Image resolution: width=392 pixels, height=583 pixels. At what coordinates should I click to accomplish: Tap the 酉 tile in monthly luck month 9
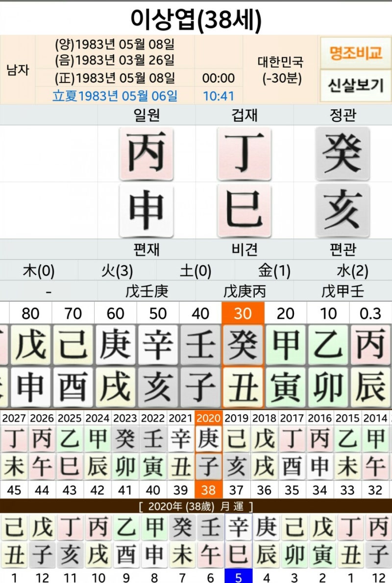[126, 555]
